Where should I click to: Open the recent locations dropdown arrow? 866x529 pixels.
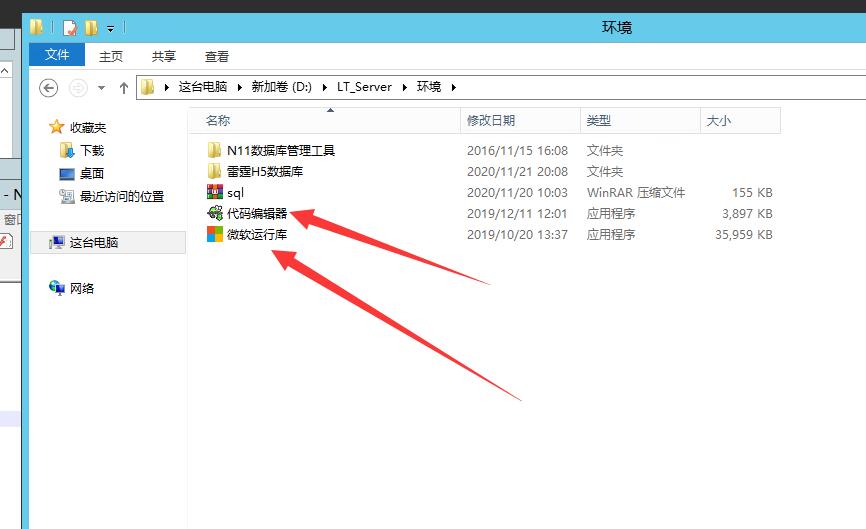(102, 88)
